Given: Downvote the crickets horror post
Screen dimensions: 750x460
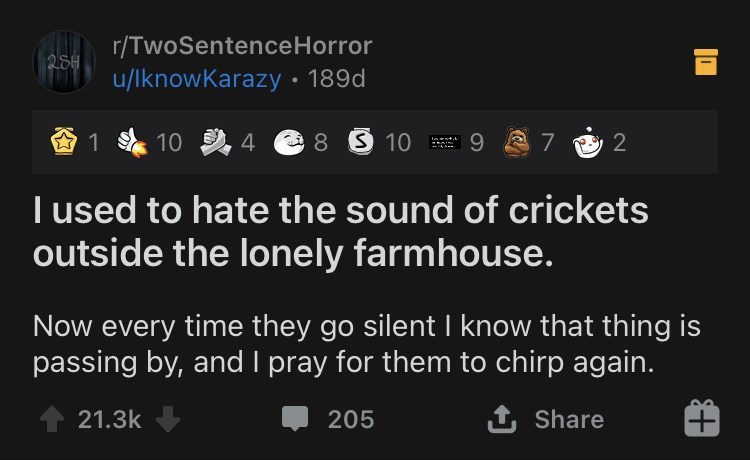Looking at the screenshot, I should pyautogui.click(x=167, y=420).
